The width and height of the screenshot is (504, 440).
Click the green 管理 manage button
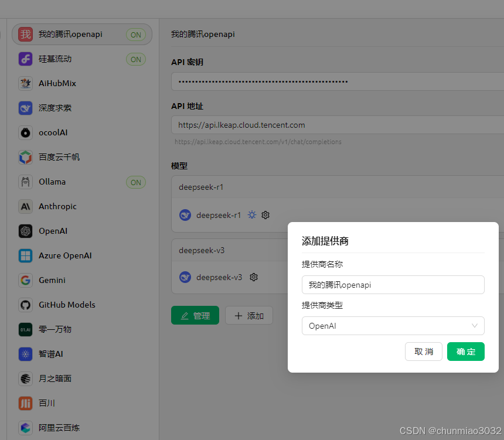point(195,315)
